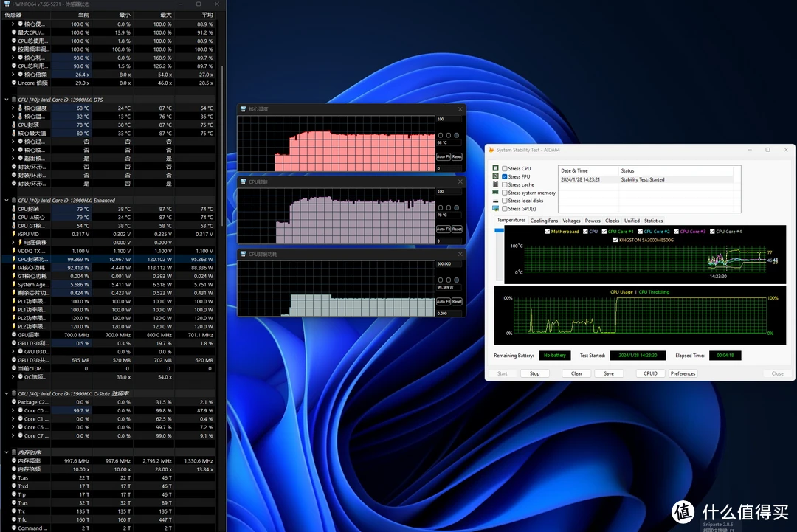
Task: Enable the Stress local disks checkbox
Action: click(504, 201)
